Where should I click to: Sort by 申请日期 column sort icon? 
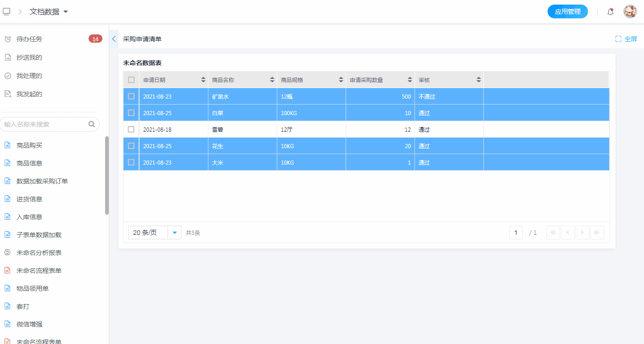click(203, 80)
